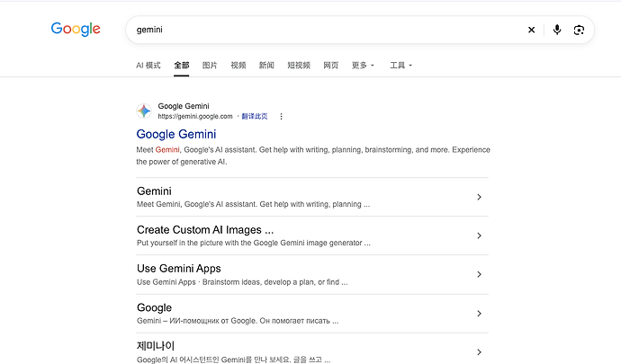Open the 제미나이 Korean sitelink
The image size is (621, 364).
(x=156, y=346)
